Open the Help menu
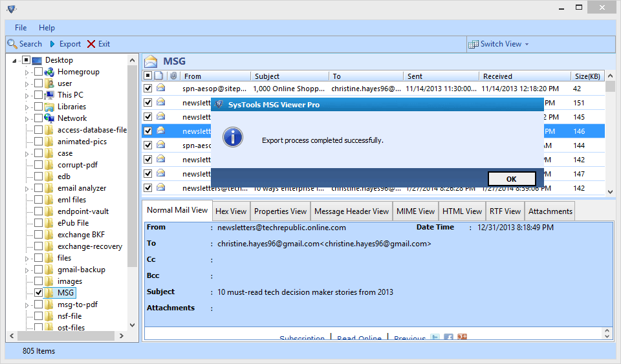The height and width of the screenshot is (364, 621). point(47,28)
